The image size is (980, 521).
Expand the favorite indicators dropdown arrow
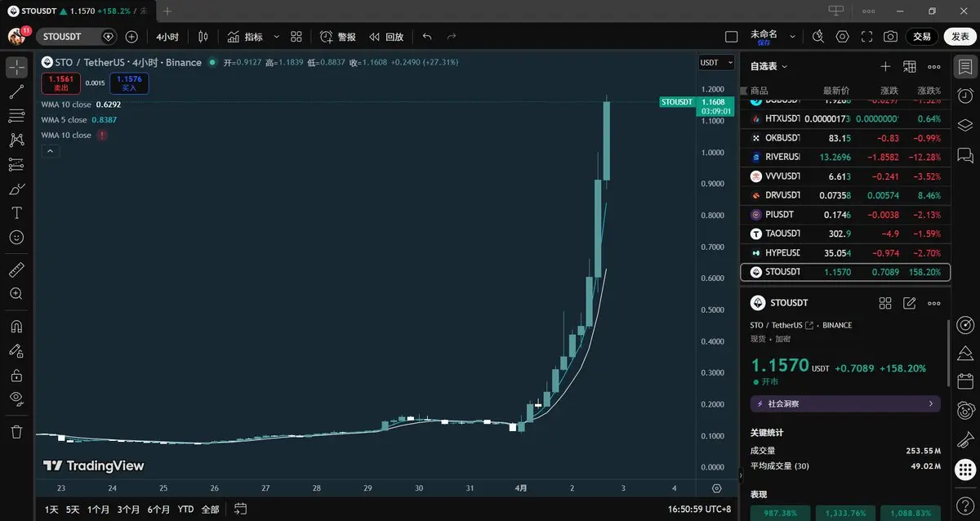tap(276, 37)
